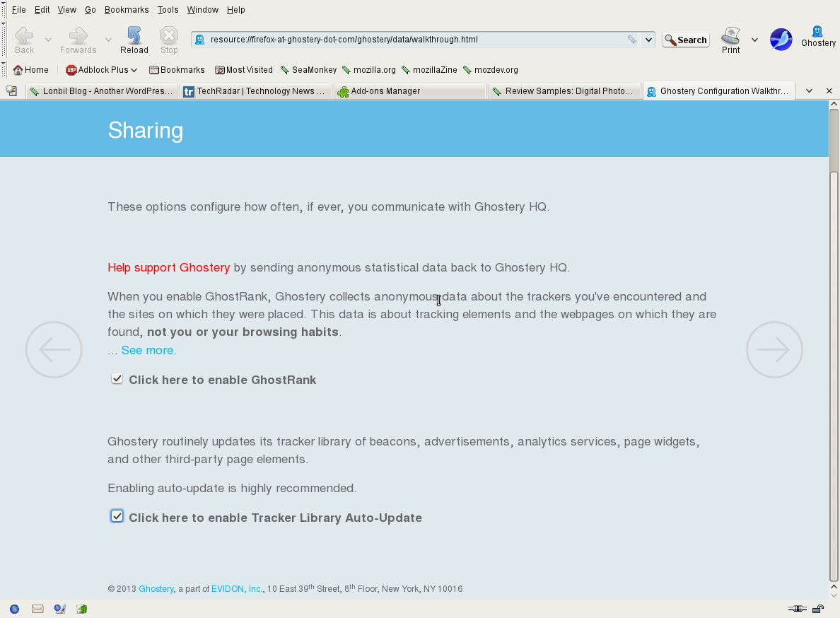The height and width of the screenshot is (618, 840).
Task: Go to next walkthrough page arrow
Action: tap(774, 350)
